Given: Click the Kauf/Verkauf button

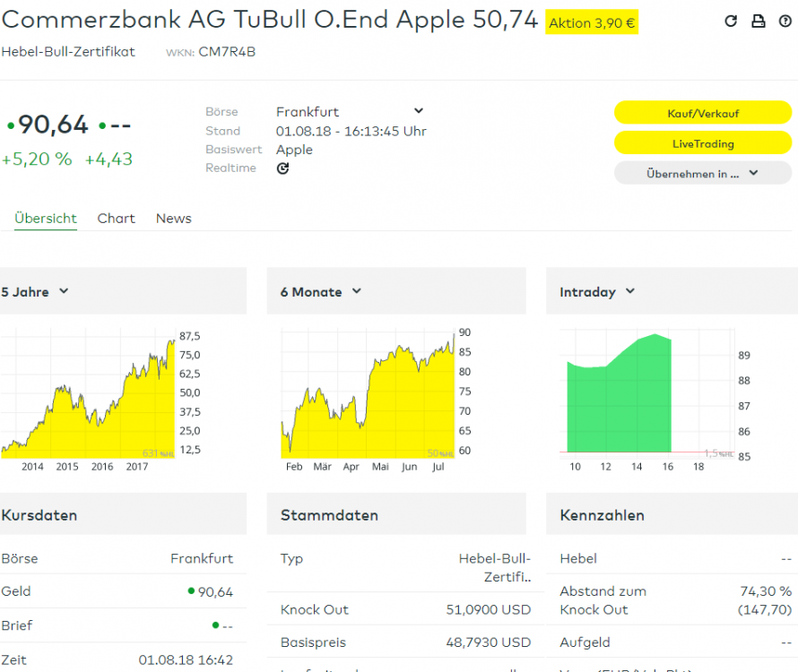Looking at the screenshot, I should pos(703,114).
